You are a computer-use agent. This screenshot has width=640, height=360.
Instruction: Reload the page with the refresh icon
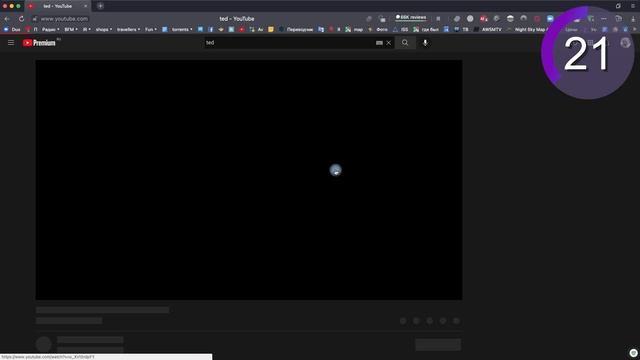pos(21,19)
